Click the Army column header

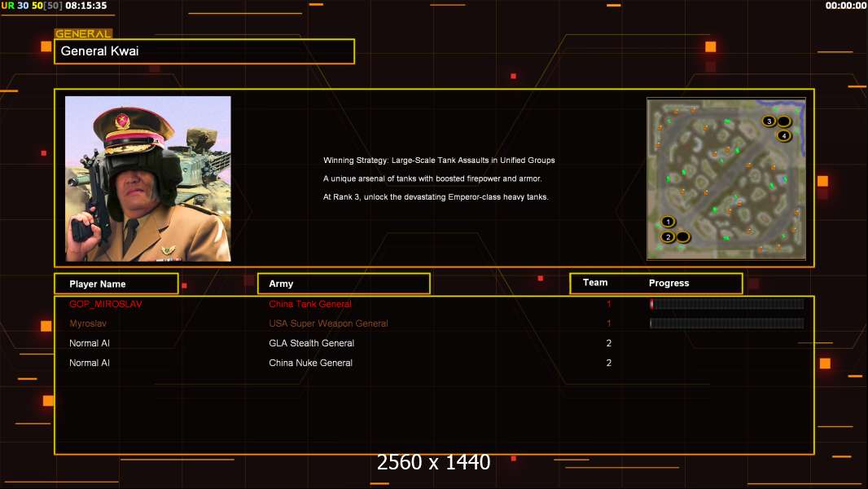344,284
